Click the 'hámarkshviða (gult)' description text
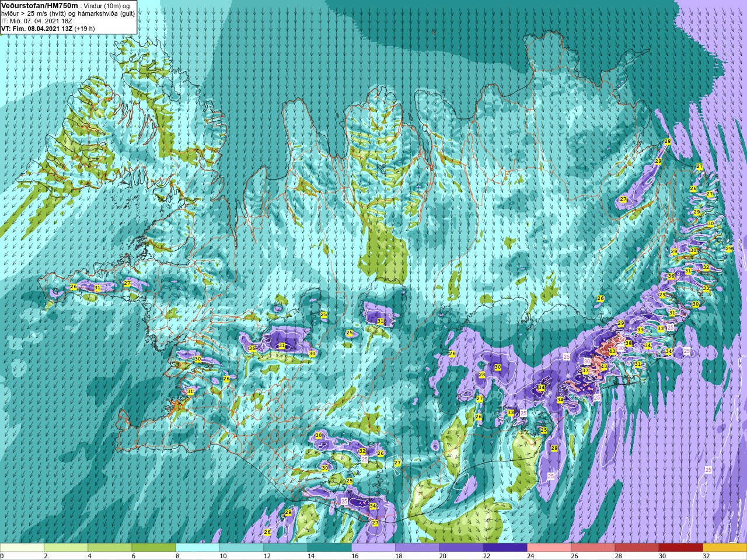747x560 pixels. click(x=106, y=13)
